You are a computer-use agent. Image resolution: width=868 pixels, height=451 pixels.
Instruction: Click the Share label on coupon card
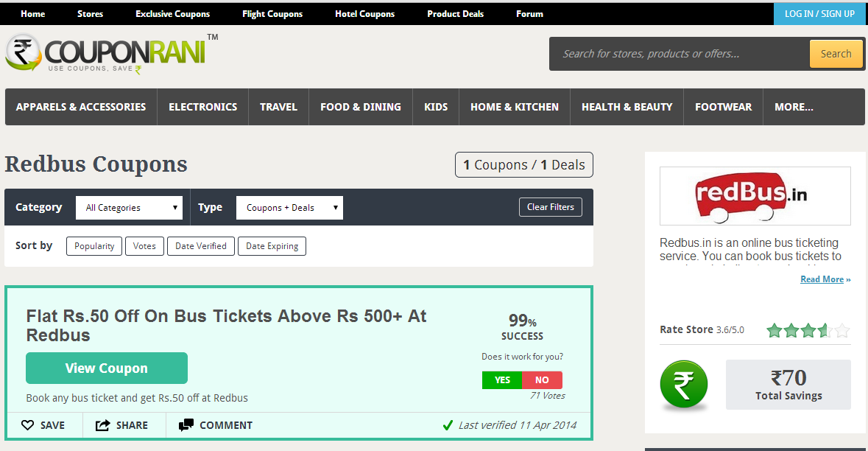[x=132, y=425]
